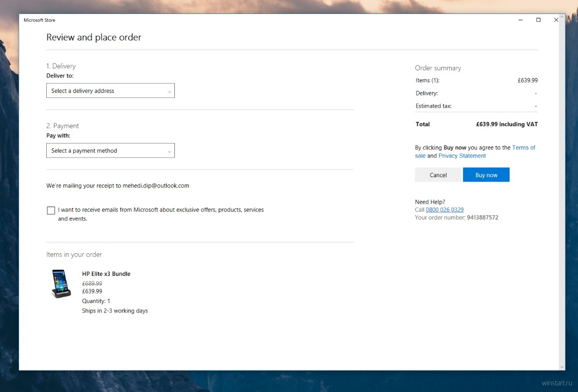Click the Estimated tax label

[433, 106]
